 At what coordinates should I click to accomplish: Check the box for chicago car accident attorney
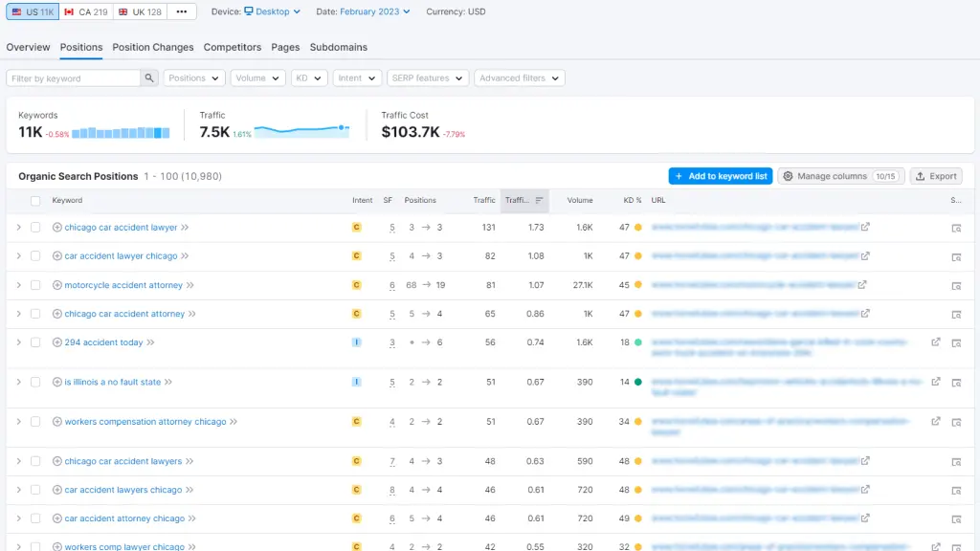(x=35, y=314)
